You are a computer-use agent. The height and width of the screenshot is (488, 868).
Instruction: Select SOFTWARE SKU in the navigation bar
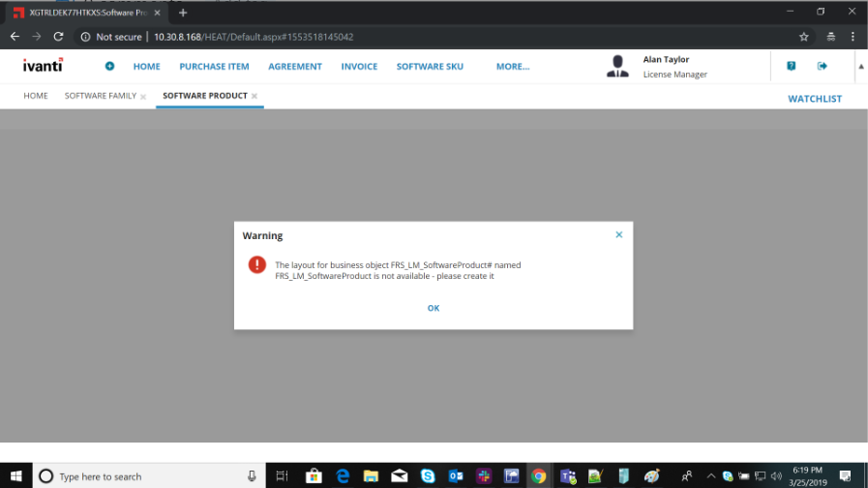pyautogui.click(x=430, y=67)
